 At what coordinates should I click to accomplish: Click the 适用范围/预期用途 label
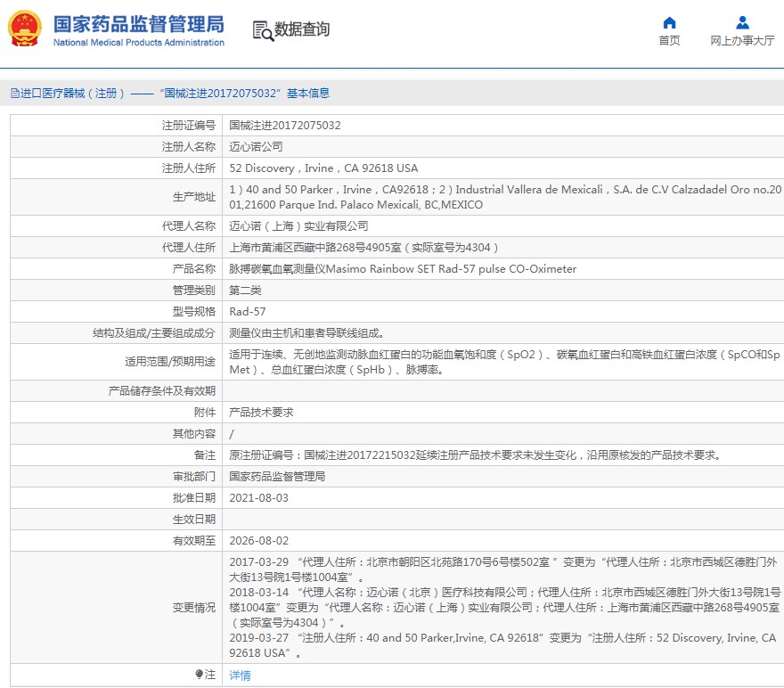point(170,362)
